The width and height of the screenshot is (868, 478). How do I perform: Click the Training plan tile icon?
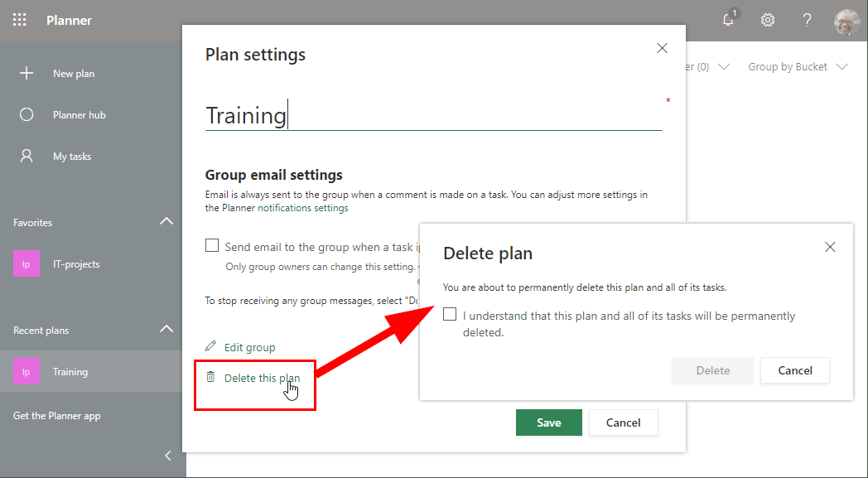tap(26, 372)
